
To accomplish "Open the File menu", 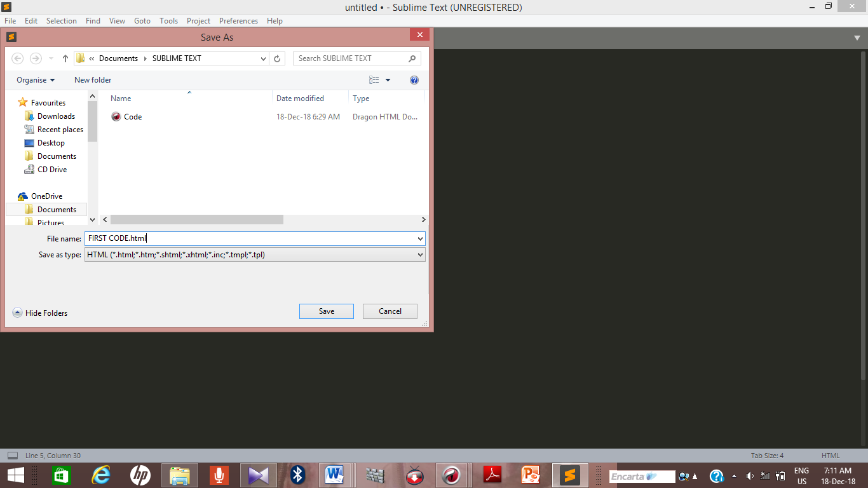I will click(10, 21).
